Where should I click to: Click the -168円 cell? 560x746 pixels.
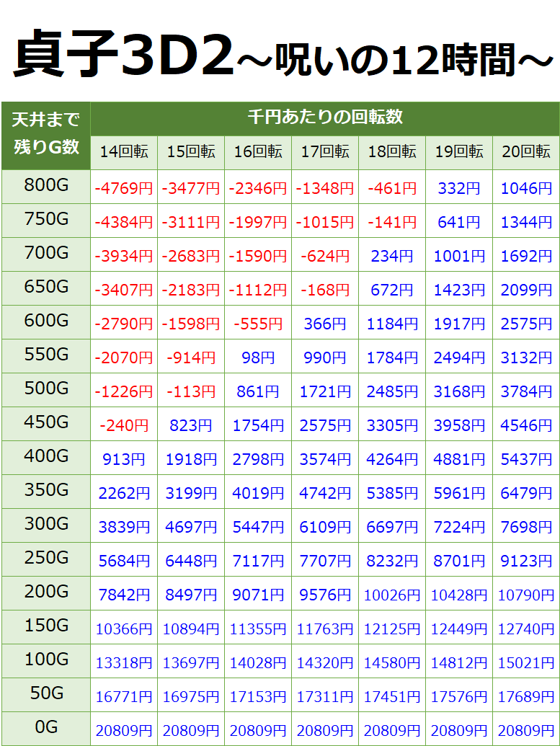(x=325, y=290)
